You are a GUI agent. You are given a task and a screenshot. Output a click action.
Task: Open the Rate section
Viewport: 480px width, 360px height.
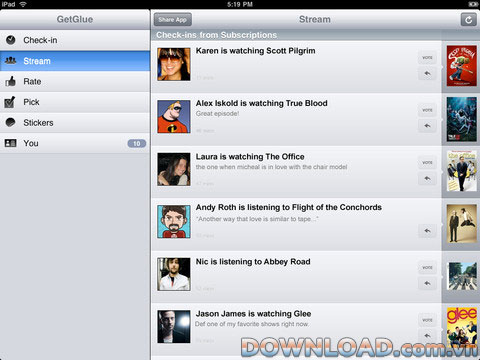(x=75, y=82)
